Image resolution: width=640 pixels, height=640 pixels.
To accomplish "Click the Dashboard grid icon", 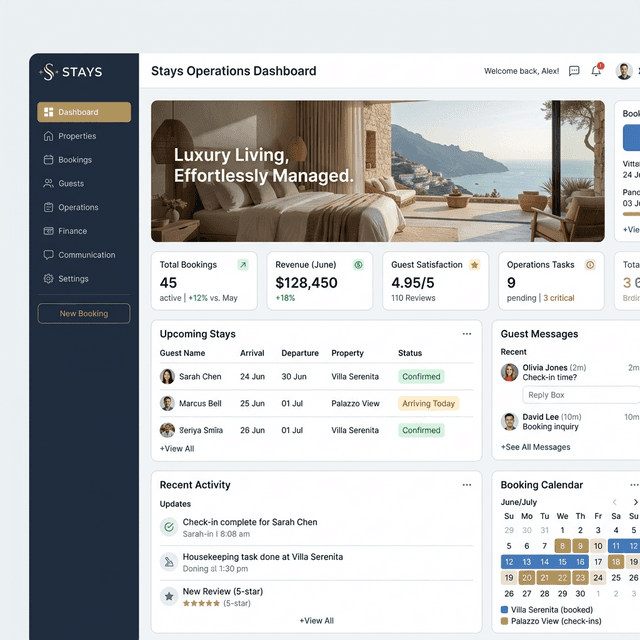I will click(x=49, y=112).
